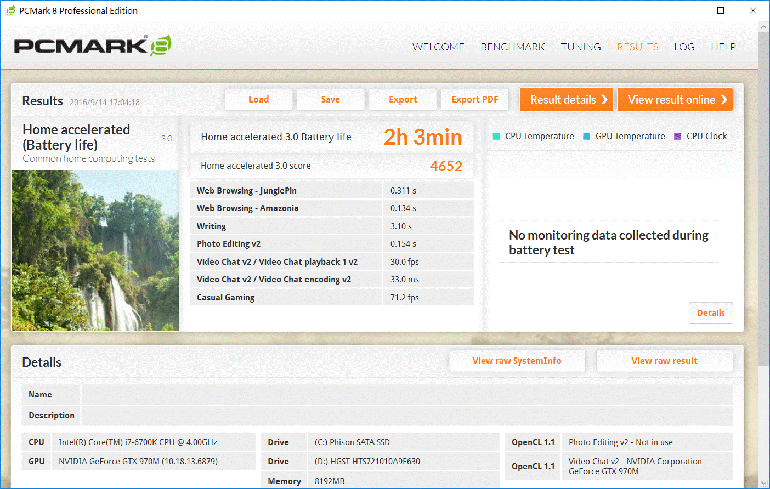
Task: Open the TUNING tab
Action: 581,47
